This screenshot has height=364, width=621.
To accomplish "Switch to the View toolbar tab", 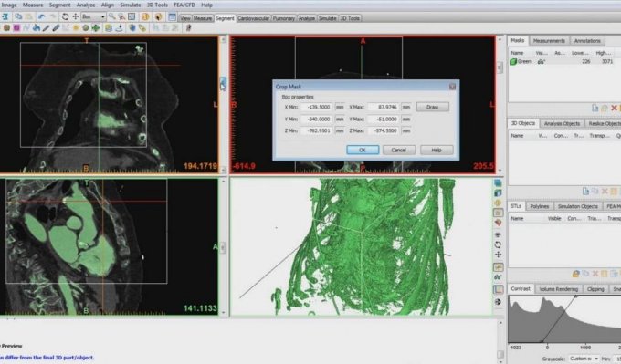I will coord(185,18).
